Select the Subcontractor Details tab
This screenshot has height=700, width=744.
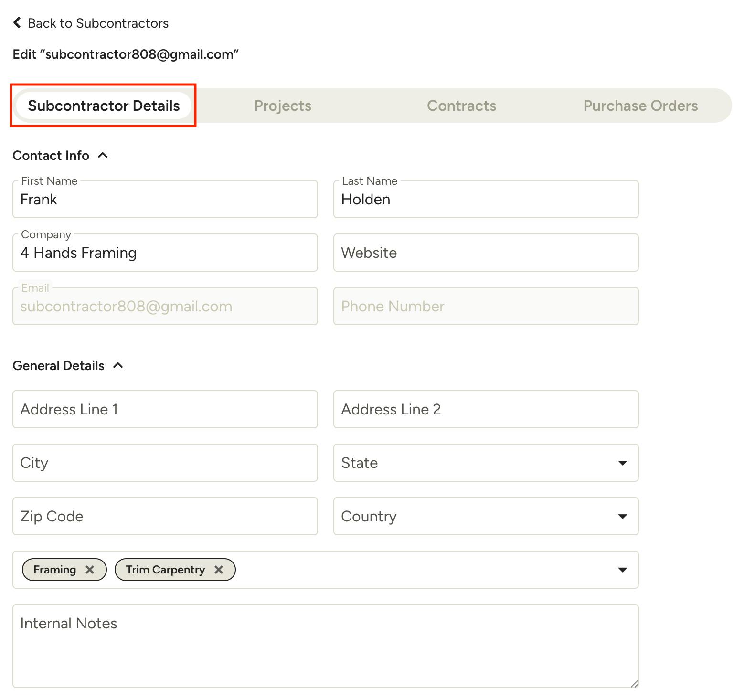pos(104,106)
